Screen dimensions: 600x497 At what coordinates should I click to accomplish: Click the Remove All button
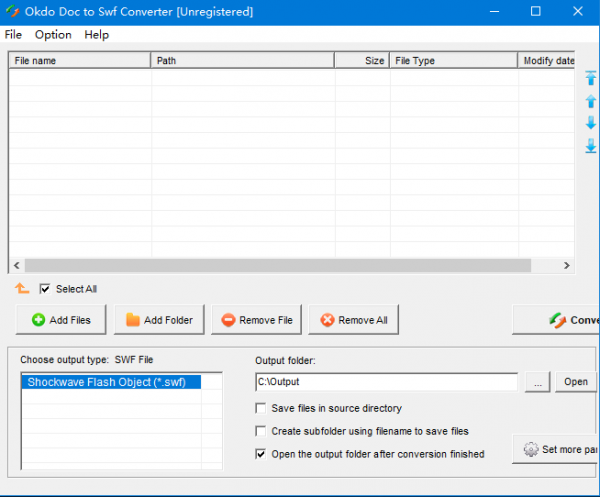coord(354,320)
